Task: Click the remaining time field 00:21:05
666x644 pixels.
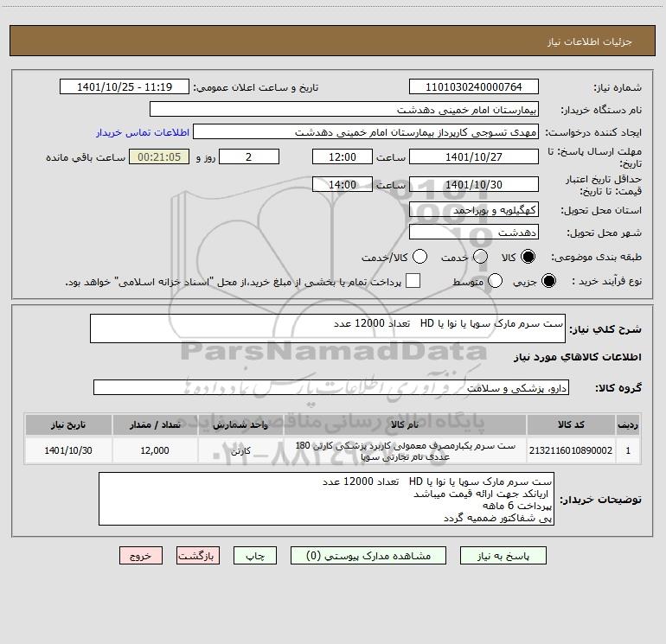Action: pyautogui.click(x=159, y=156)
